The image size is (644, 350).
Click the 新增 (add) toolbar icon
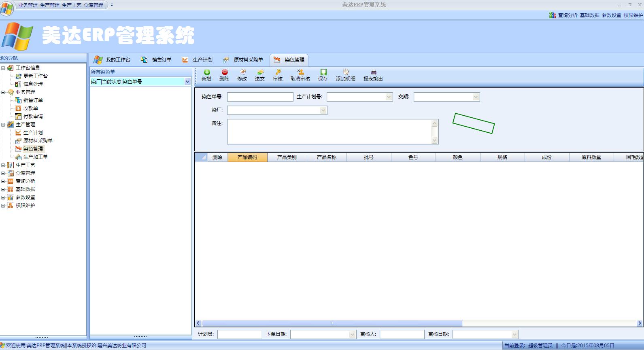(x=206, y=72)
